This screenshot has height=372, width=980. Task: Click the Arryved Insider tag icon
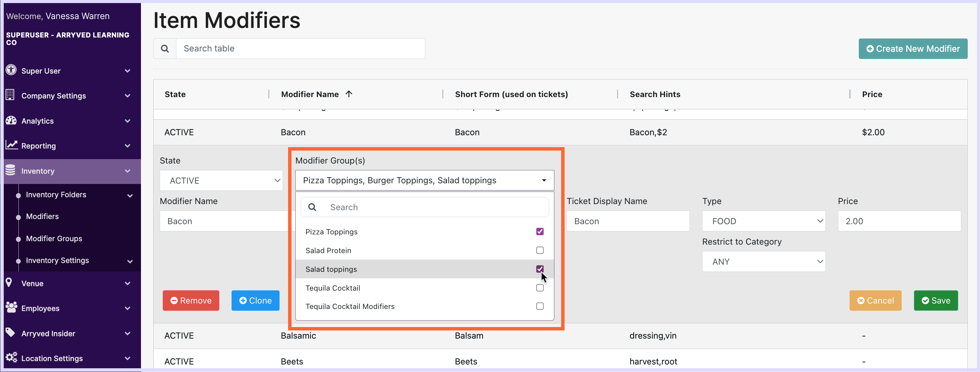pos(10,332)
